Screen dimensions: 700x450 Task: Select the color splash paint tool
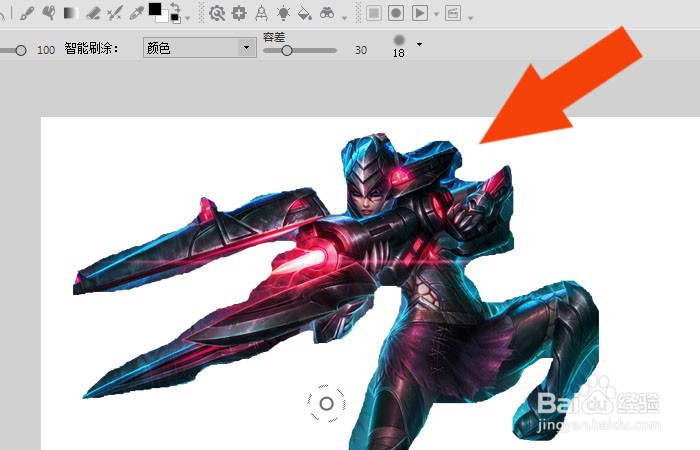[x=49, y=13]
